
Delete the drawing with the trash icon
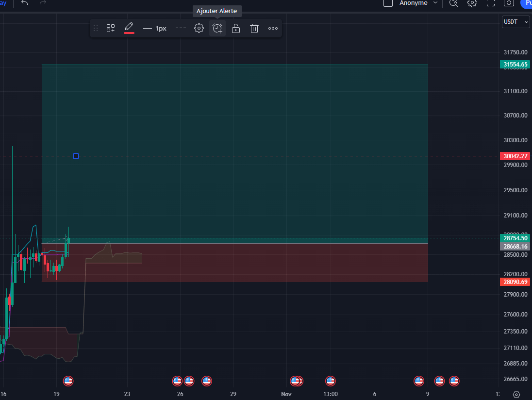(x=254, y=28)
